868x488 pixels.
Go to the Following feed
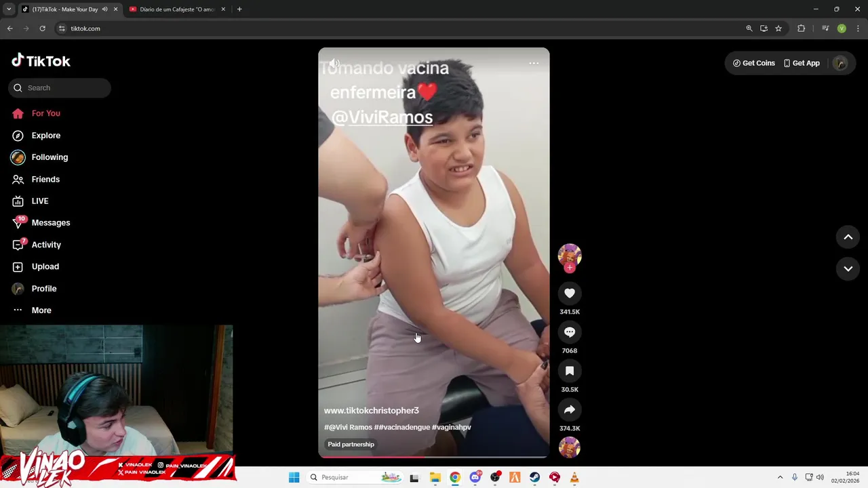pos(39,157)
